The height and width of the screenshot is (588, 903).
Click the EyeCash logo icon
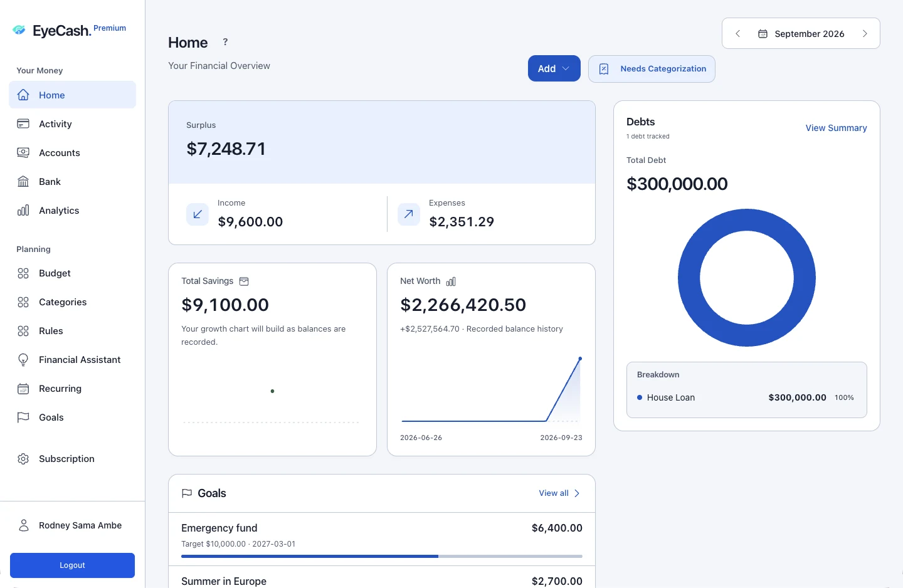(x=19, y=29)
